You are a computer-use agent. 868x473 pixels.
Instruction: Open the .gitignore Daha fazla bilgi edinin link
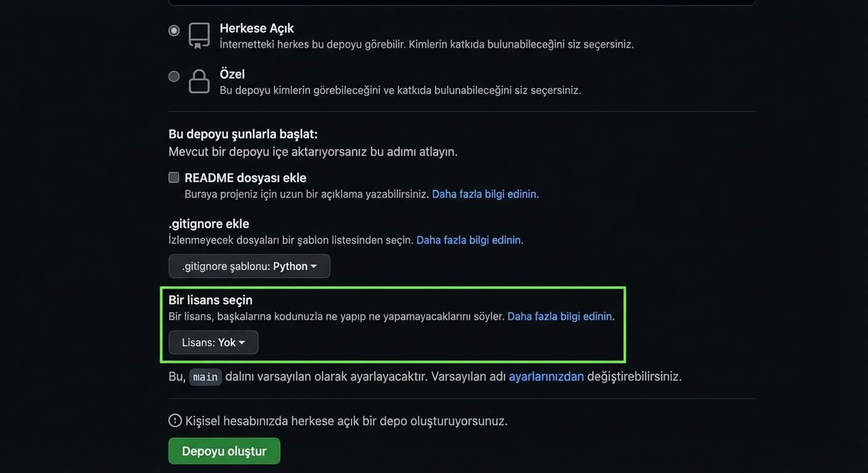coord(468,240)
